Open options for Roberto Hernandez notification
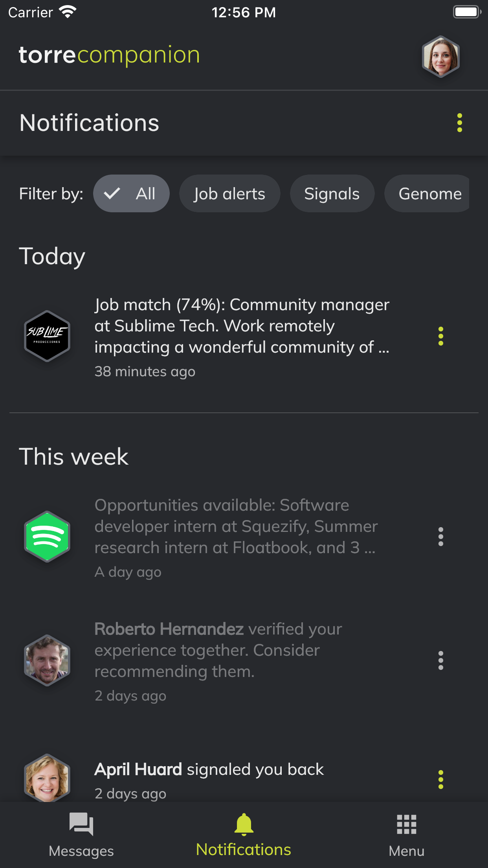Screen dimensions: 488x868 (x=440, y=660)
